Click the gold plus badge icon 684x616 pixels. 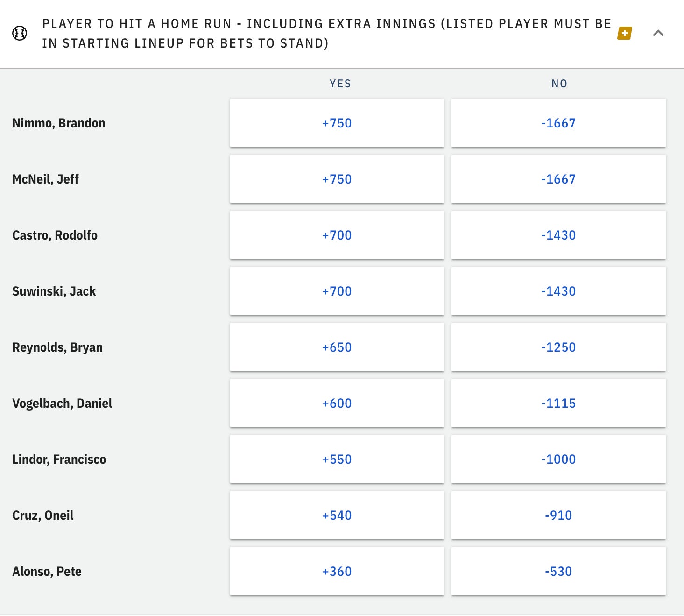coord(624,33)
